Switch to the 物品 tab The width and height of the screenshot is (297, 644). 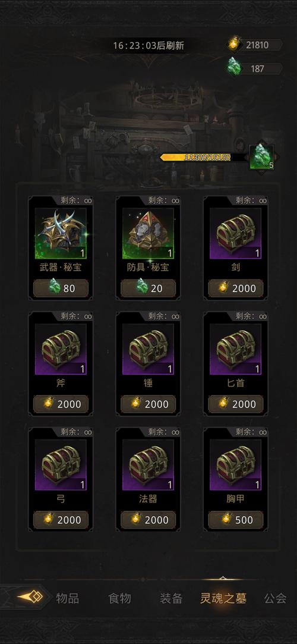click(68, 598)
